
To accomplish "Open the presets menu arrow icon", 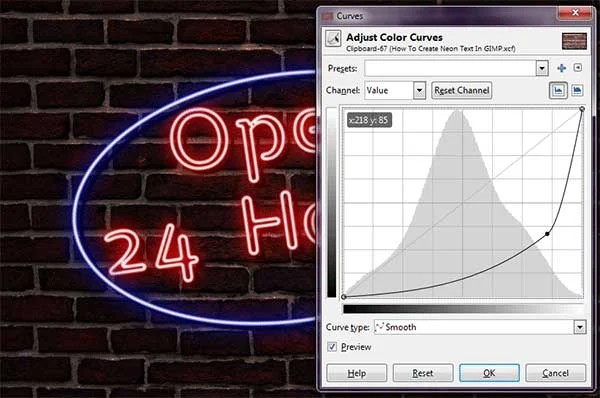I will tap(578, 68).
